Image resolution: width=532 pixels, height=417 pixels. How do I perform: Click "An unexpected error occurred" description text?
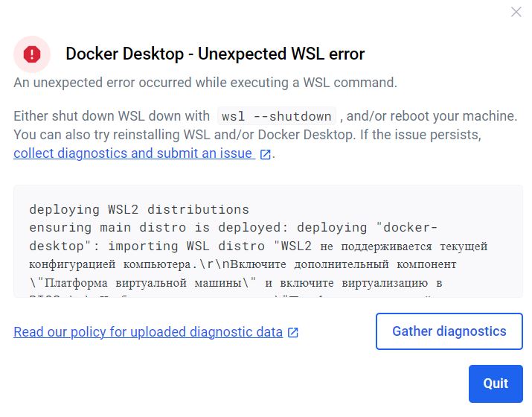coord(205,83)
